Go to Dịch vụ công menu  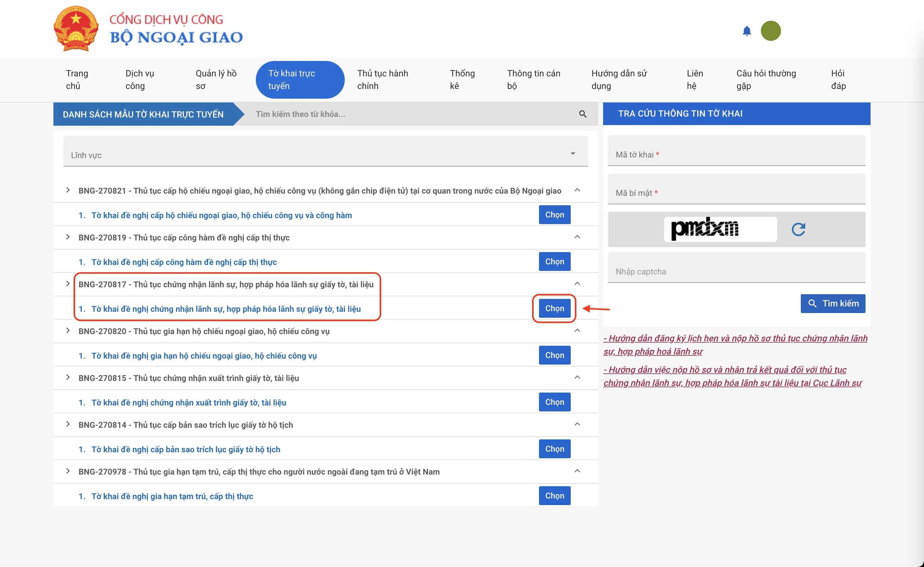pyautogui.click(x=140, y=80)
